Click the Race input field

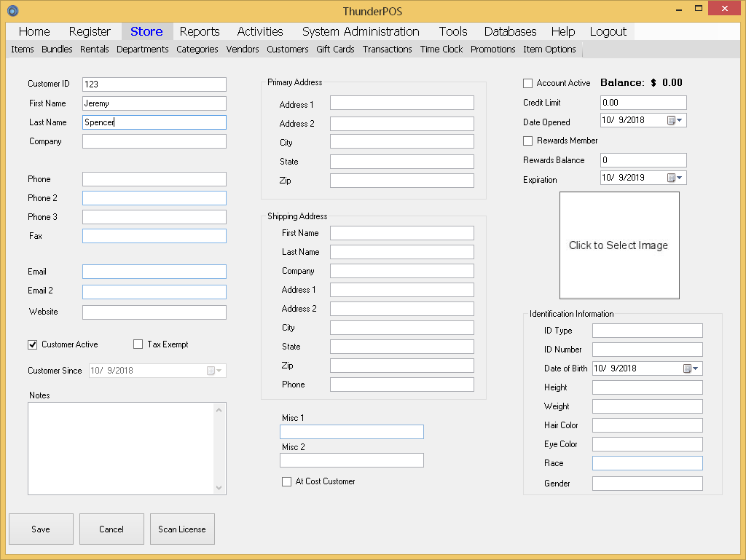648,463
